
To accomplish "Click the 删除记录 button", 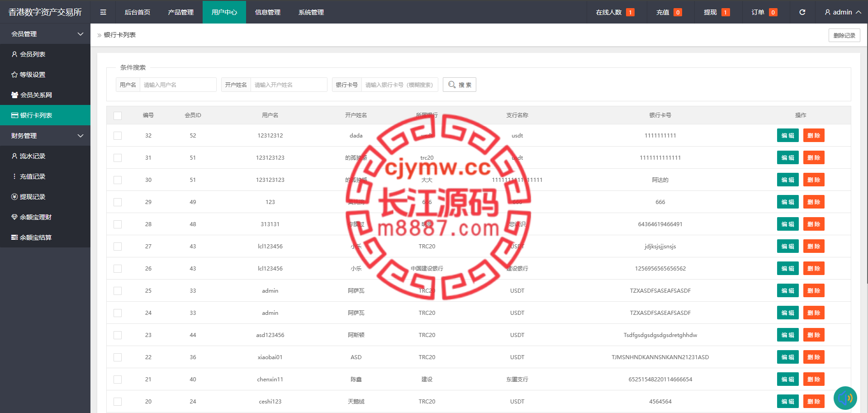I will (844, 35).
